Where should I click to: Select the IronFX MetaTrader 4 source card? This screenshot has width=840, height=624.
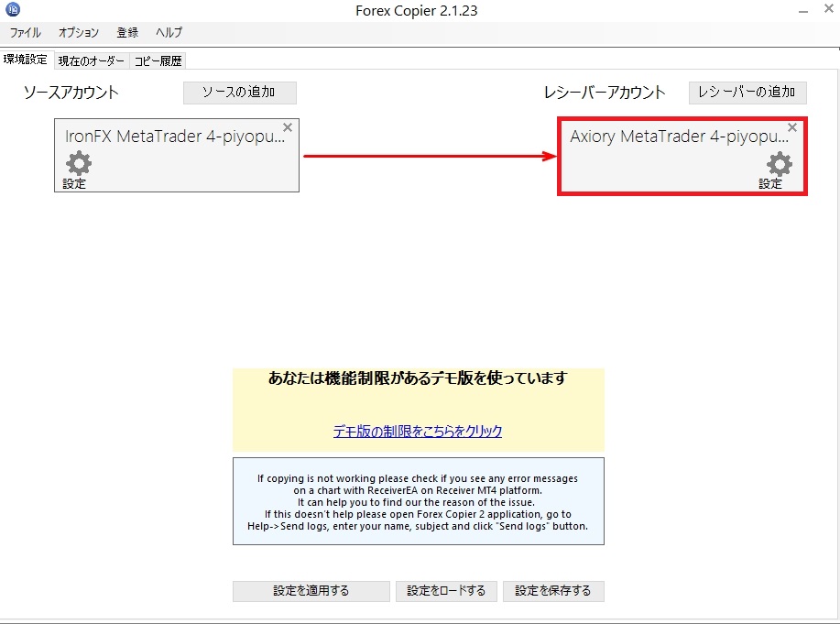176,137
